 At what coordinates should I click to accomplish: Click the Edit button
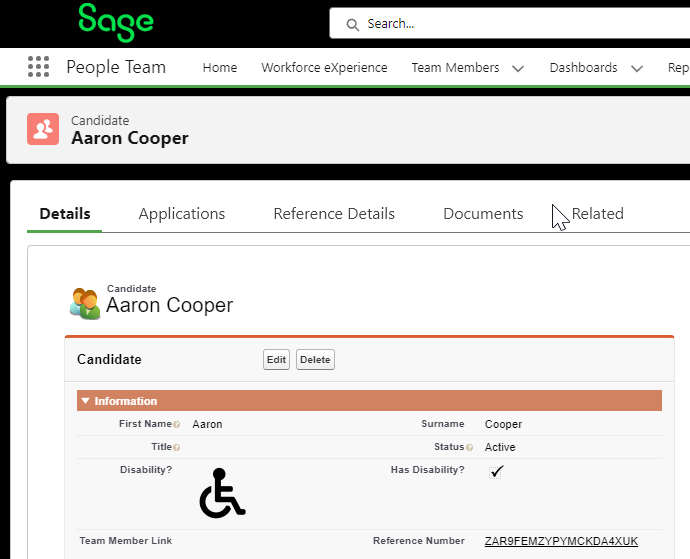click(276, 360)
